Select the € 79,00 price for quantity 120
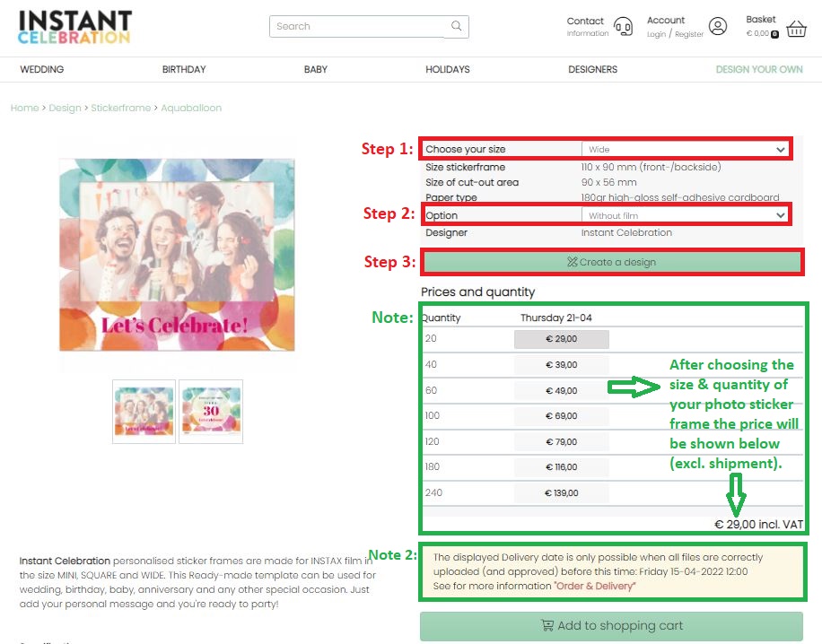 (562, 442)
